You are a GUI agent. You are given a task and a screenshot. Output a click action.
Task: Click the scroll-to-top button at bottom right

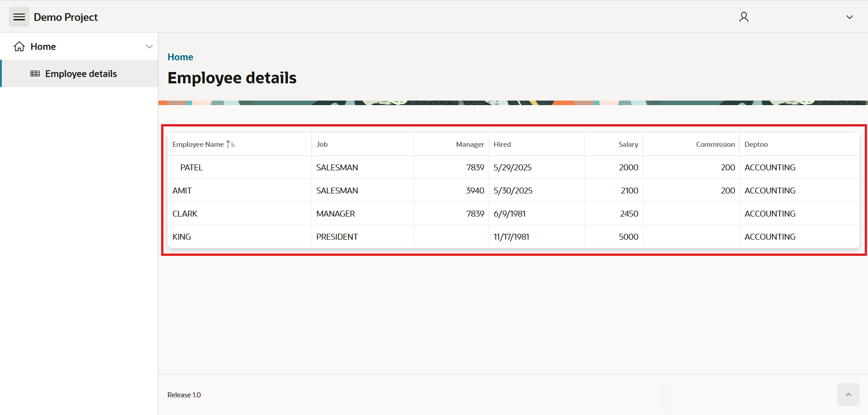pos(849,395)
